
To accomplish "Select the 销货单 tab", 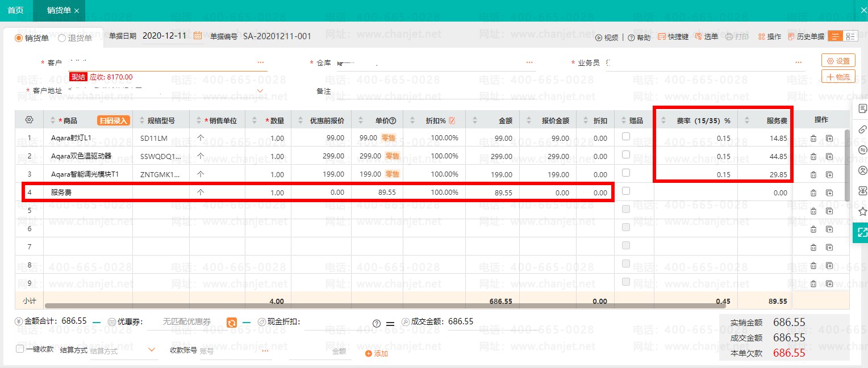I will pyautogui.click(x=59, y=10).
